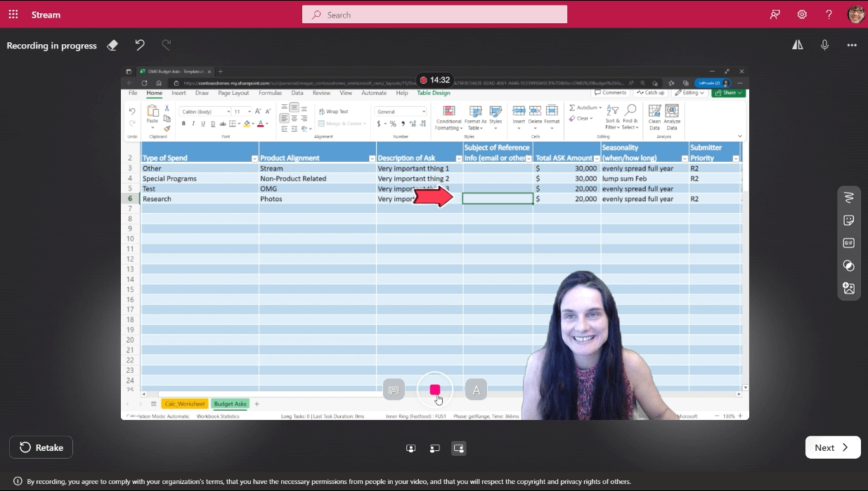Select camera-only layout option
868x491 pixels.
[410, 448]
